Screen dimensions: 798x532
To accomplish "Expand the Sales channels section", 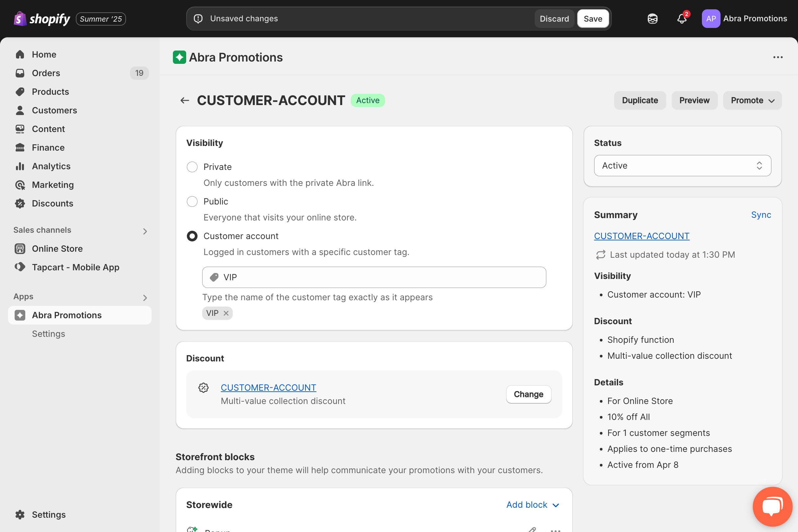I will pyautogui.click(x=145, y=231).
